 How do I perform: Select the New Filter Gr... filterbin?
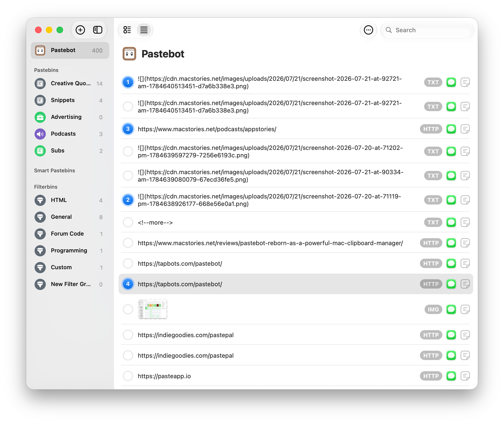pyautogui.click(x=70, y=284)
